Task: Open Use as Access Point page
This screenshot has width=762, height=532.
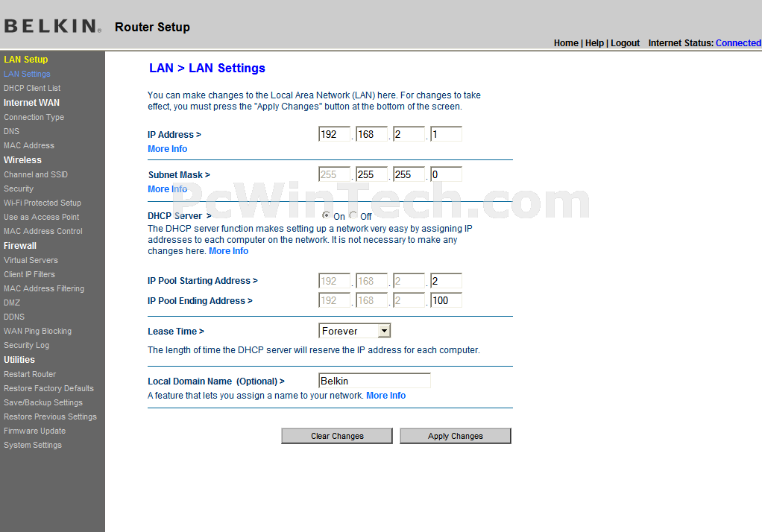Action: 41,217
